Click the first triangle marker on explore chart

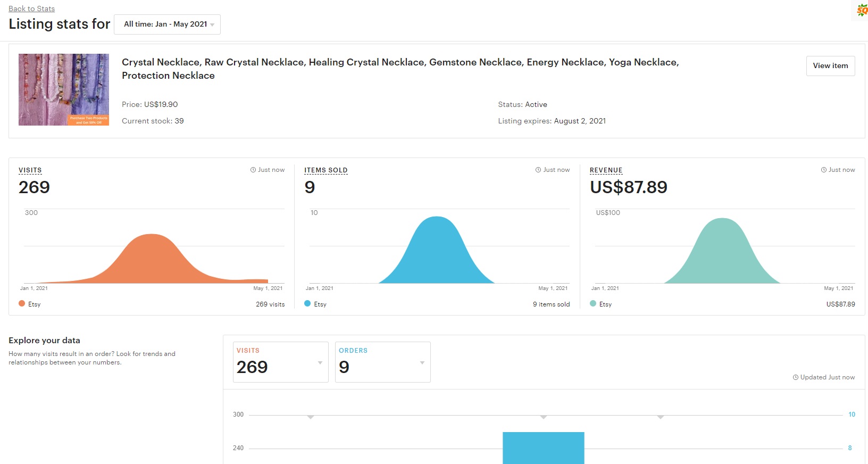click(311, 417)
